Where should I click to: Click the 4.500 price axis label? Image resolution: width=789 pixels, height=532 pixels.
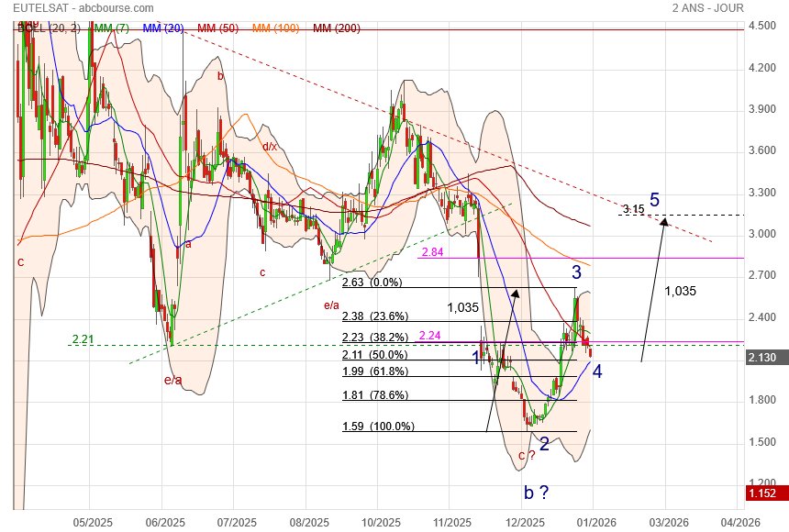point(762,26)
